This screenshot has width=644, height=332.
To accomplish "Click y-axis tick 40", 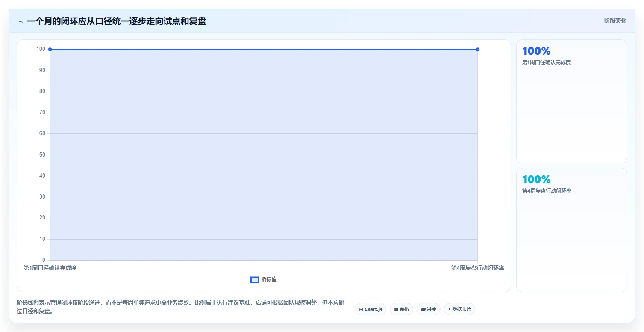I will point(42,176).
